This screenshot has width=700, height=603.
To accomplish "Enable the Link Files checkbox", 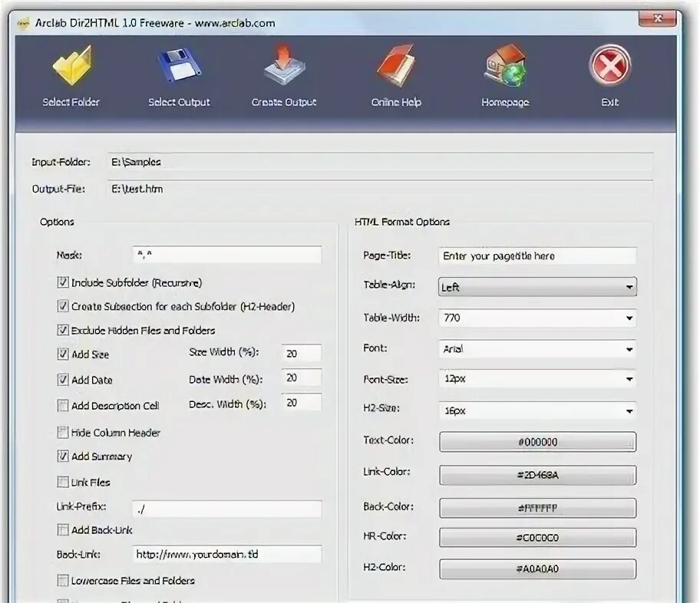I will point(63,482).
